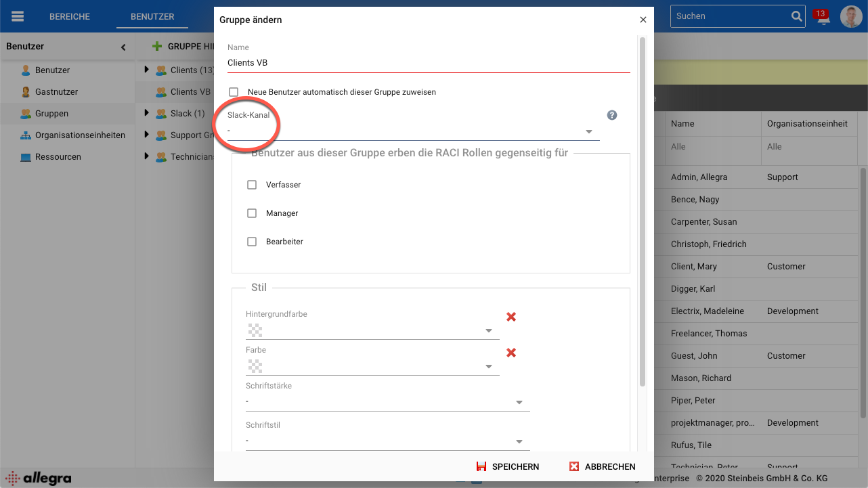Click the Abbrechen button
The height and width of the screenshot is (488, 868).
coord(602,466)
